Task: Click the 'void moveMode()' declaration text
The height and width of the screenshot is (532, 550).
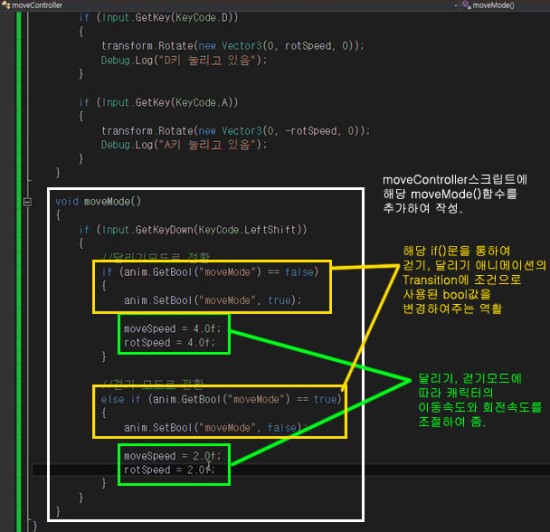Action: point(98,202)
